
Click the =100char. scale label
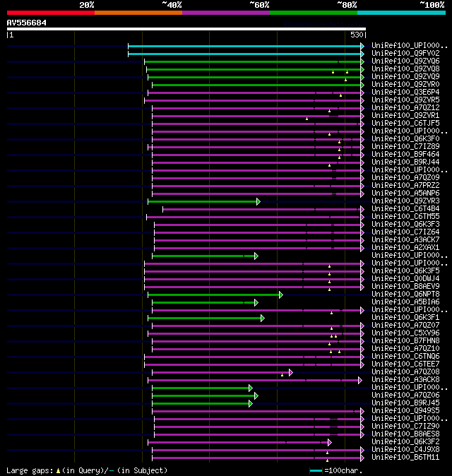[x=343, y=471]
